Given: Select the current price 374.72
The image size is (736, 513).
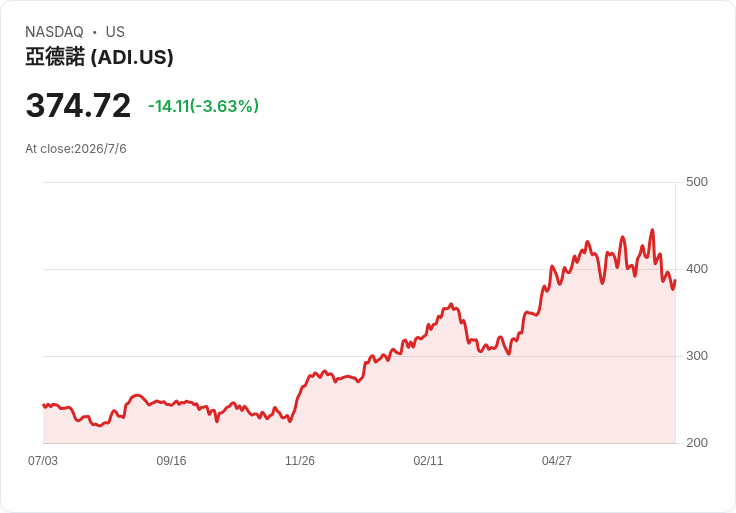Looking at the screenshot, I should pos(78,106).
